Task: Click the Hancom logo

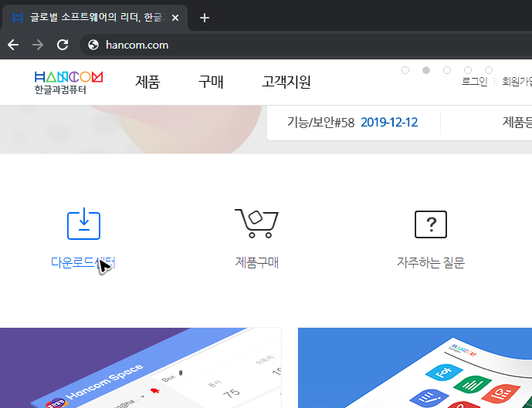Action: [x=69, y=83]
